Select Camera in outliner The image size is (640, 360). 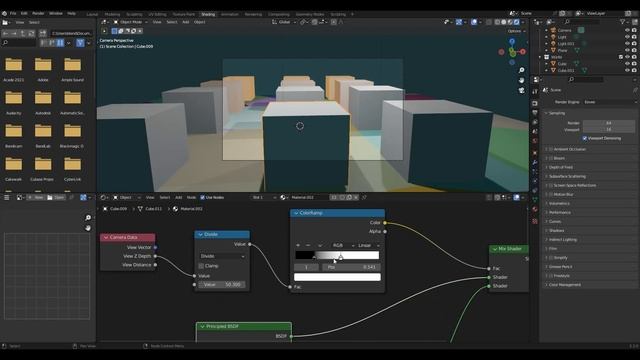click(x=564, y=30)
